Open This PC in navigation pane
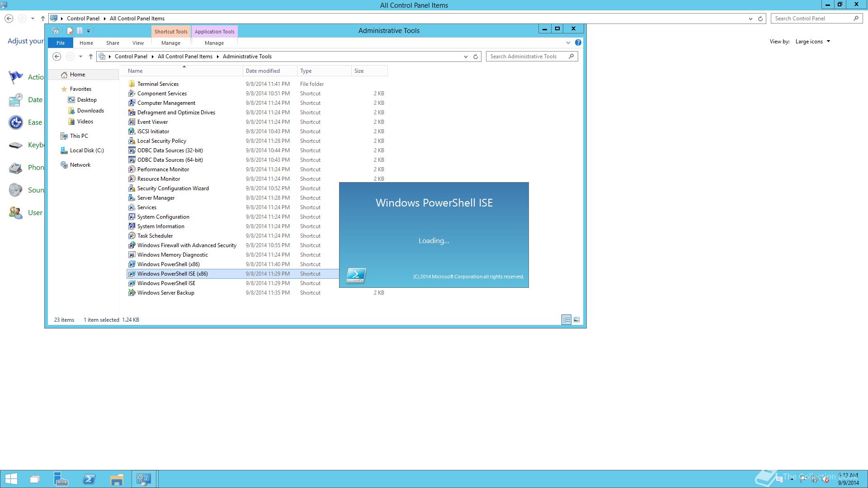 (79, 136)
